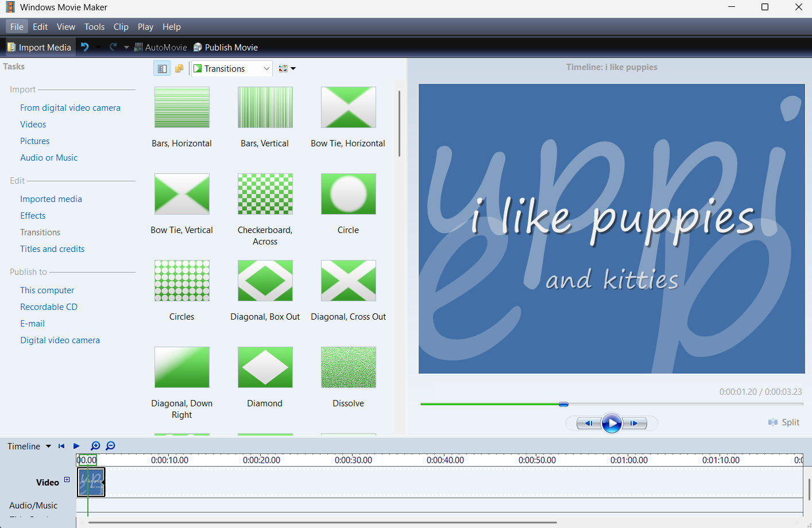Open the Views thumbnail dropdown button
The width and height of the screenshot is (812, 528).
pyautogui.click(x=287, y=68)
